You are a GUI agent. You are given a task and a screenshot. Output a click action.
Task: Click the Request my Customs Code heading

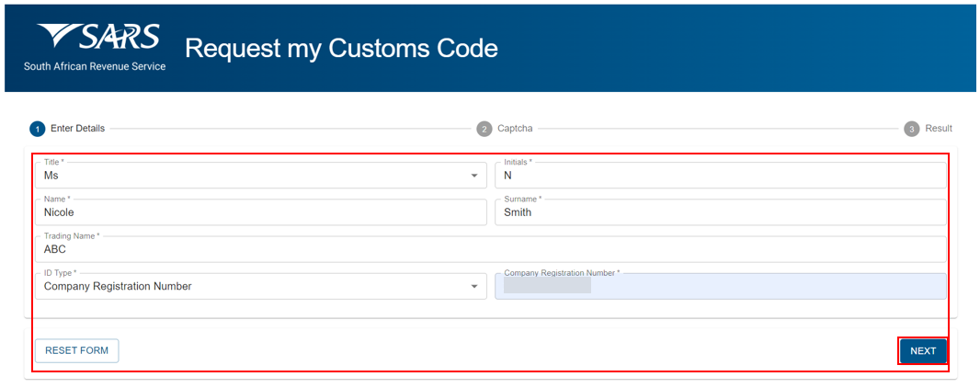point(341,49)
